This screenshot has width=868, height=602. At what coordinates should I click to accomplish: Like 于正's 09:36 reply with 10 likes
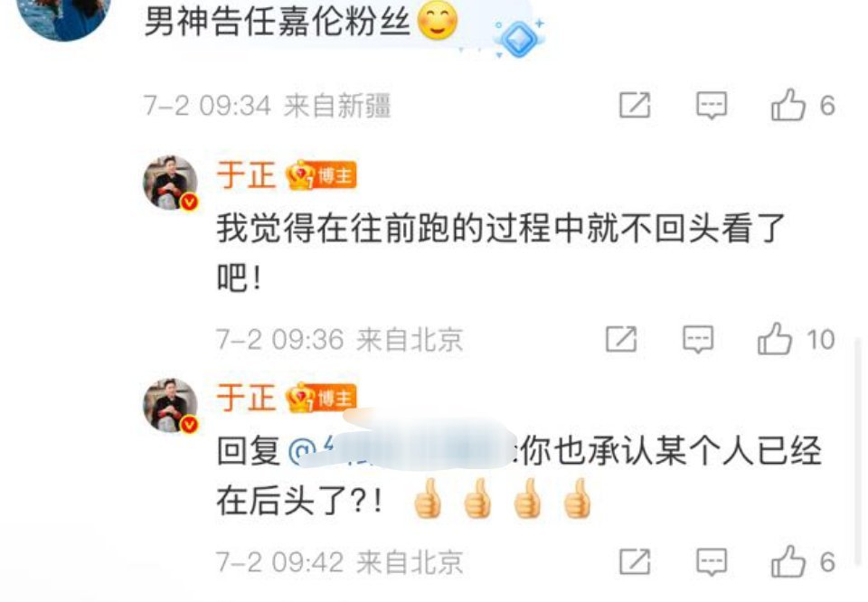coord(775,339)
